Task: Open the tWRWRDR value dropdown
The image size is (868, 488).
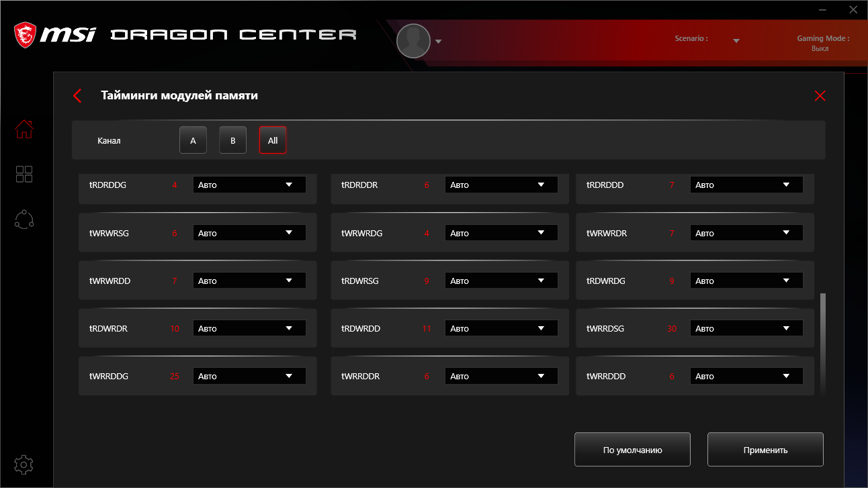Action: (746, 233)
